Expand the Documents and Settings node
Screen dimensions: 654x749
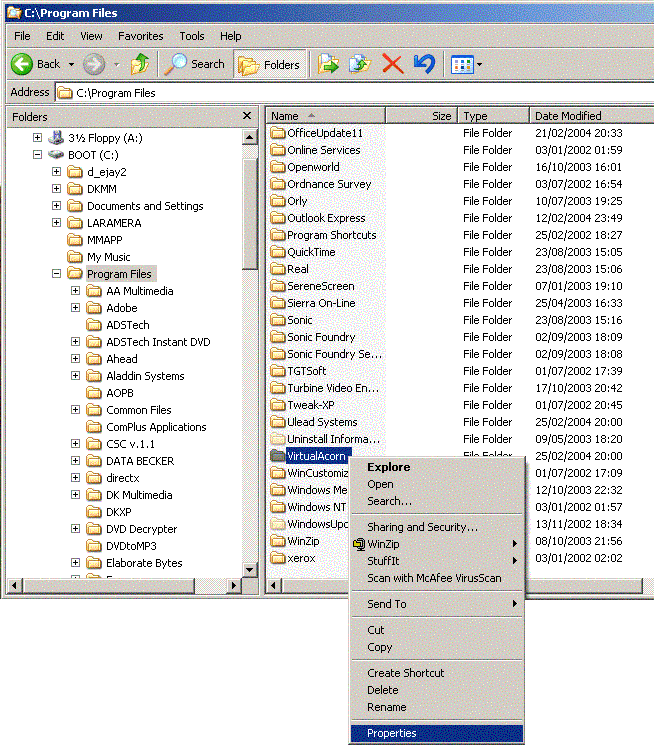[x=57, y=206]
